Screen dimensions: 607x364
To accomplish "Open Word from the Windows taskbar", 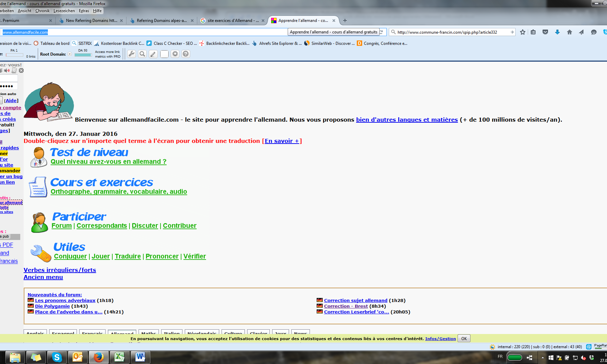I will coord(140,357).
